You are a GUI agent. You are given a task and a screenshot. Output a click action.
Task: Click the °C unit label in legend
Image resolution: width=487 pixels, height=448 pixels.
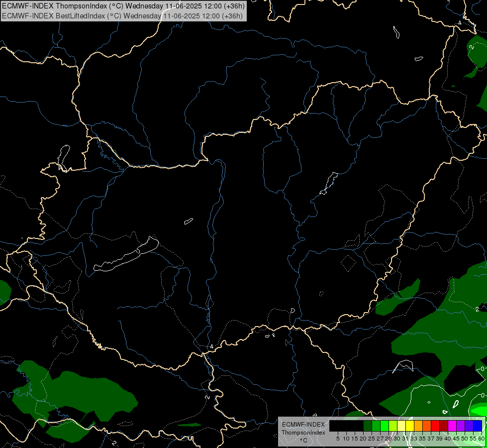(x=303, y=441)
